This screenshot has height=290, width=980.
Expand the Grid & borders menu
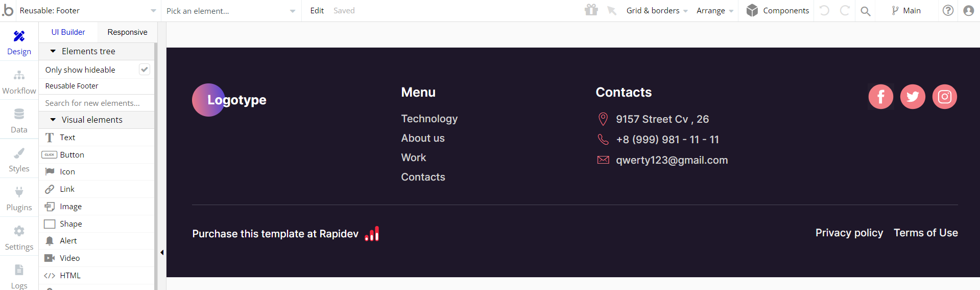657,11
